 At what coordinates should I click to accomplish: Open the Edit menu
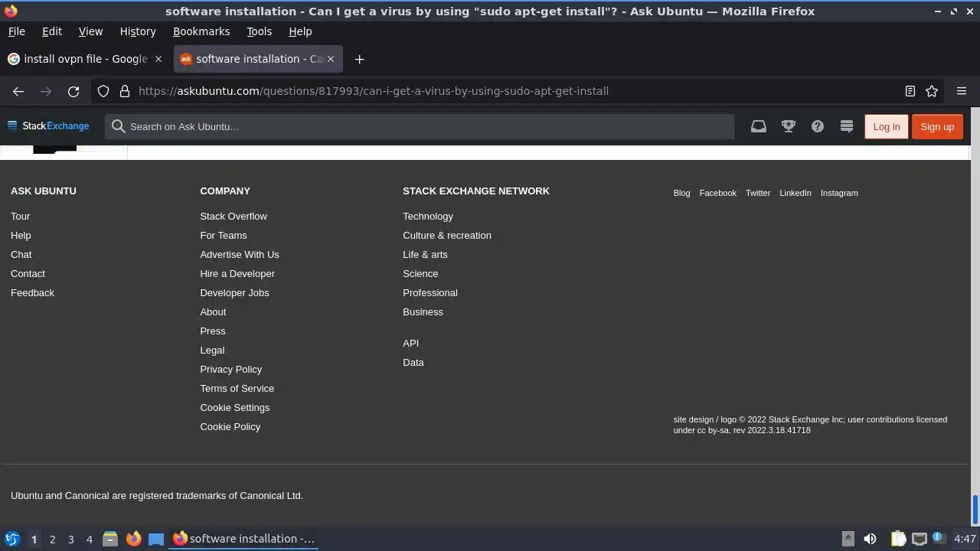52,31
